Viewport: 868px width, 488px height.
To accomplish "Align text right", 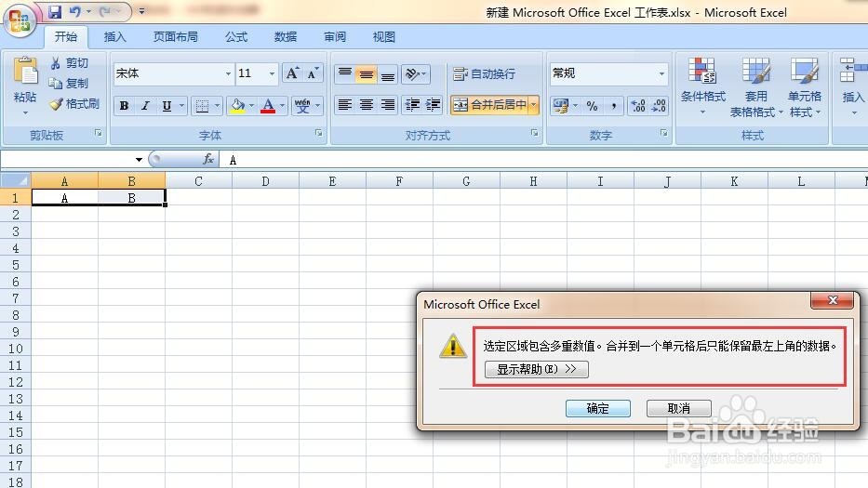I will coord(388,104).
